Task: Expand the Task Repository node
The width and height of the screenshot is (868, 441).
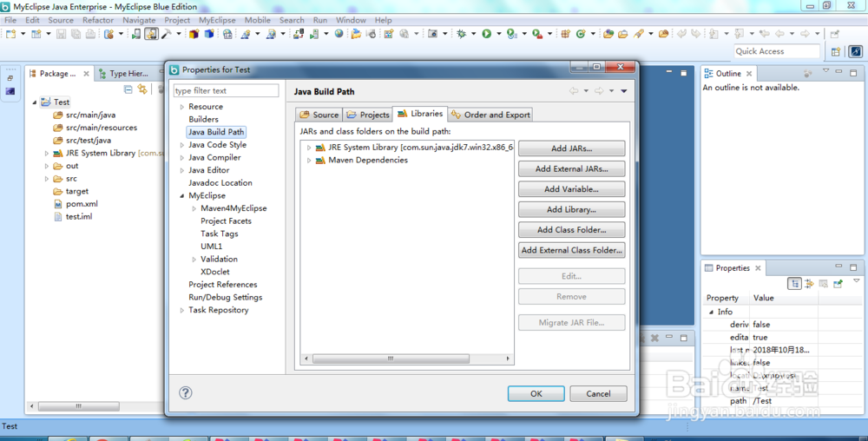Action: click(181, 311)
